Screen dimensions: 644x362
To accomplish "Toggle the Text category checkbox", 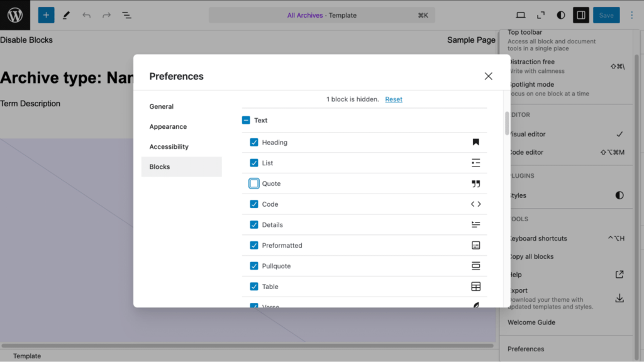I will (x=246, y=120).
